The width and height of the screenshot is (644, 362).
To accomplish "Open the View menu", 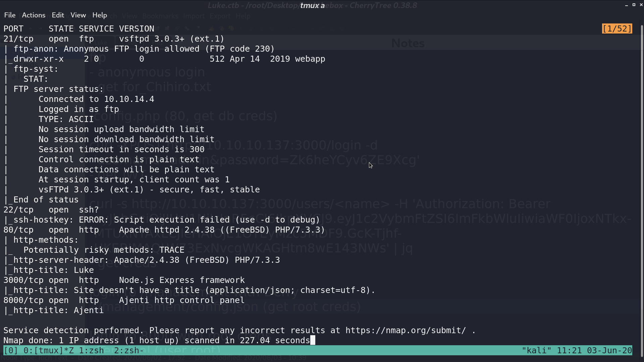I will [x=78, y=15].
